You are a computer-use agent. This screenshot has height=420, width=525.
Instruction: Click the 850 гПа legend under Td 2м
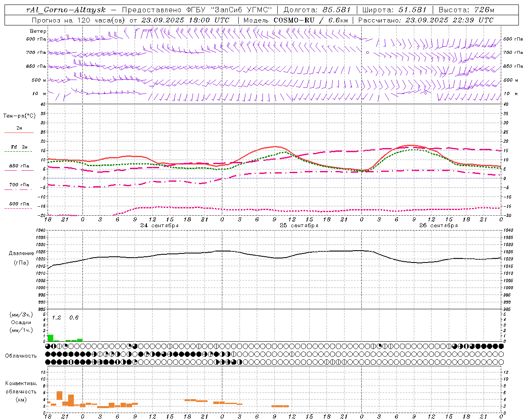pos(19,166)
